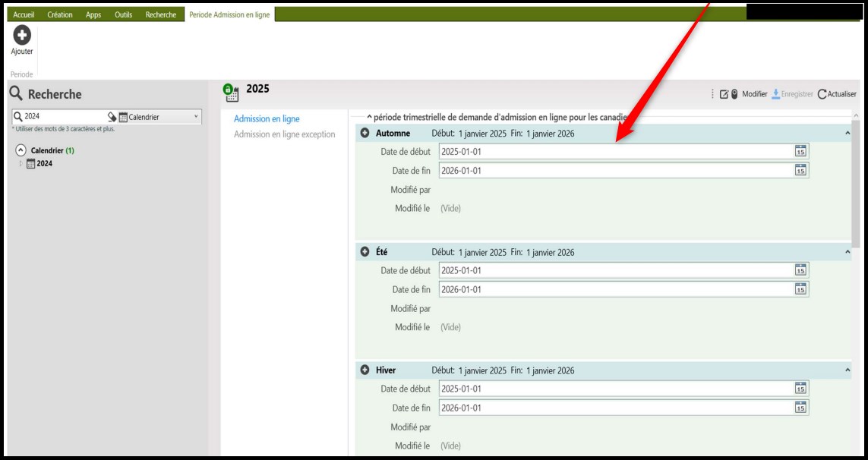Click the plus icon beside Automne

click(x=365, y=134)
